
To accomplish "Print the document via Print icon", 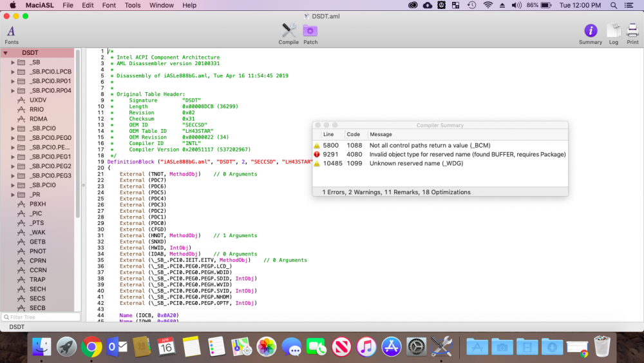I will 632,34.
